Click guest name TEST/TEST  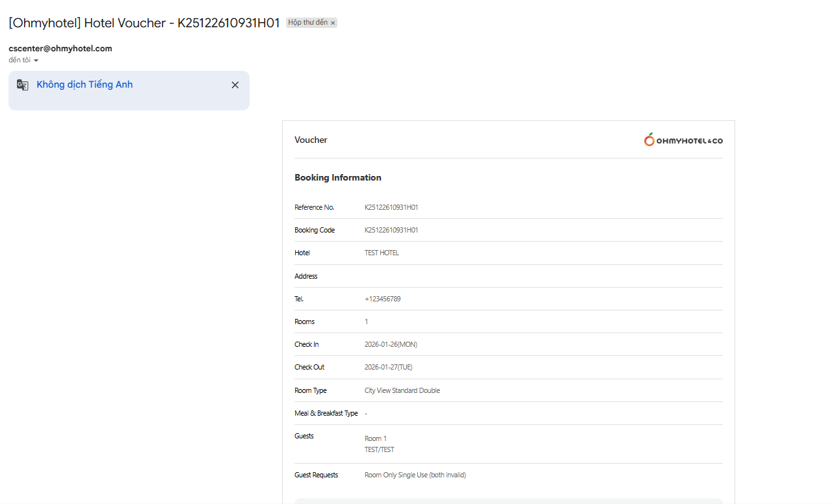(x=379, y=449)
